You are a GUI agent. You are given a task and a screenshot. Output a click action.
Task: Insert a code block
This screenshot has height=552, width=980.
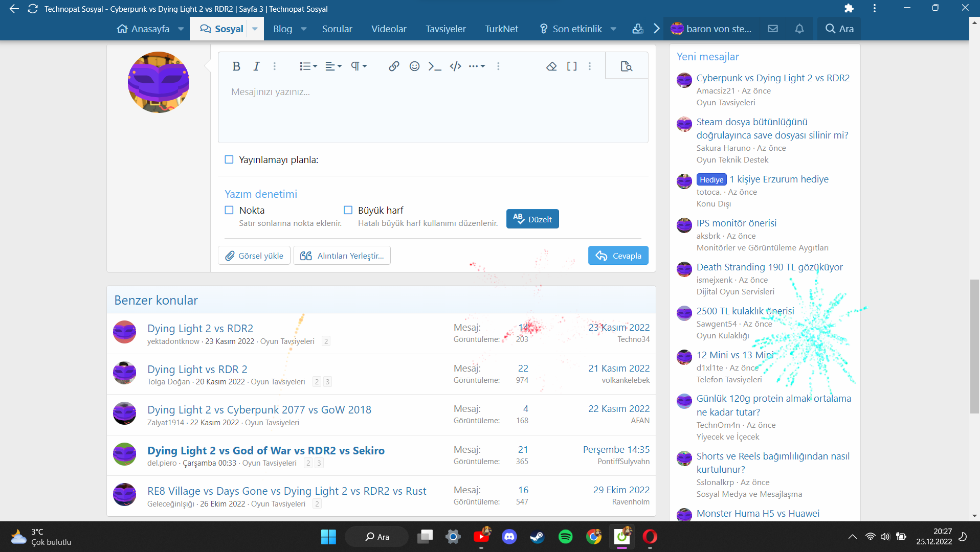(455, 66)
